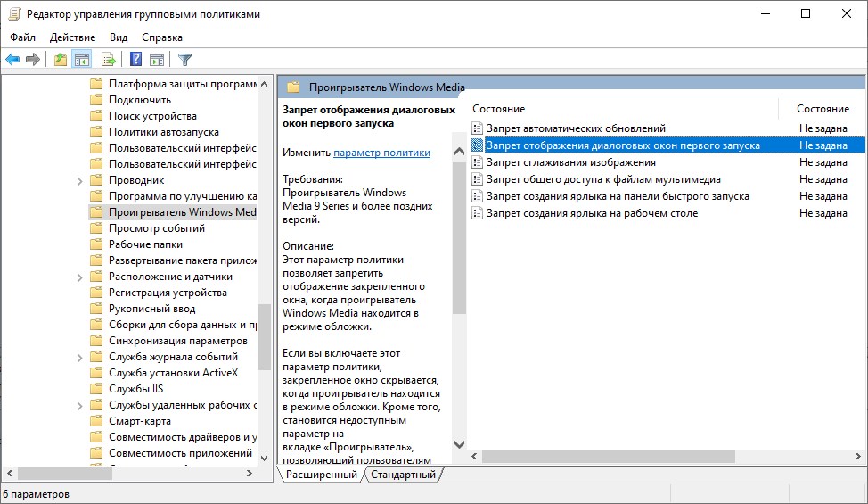Toggle show/hide console tree button

pyautogui.click(x=82, y=60)
